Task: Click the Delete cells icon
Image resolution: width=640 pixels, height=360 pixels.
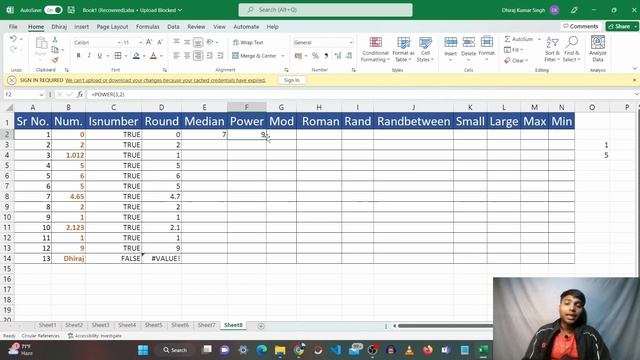Action: pyautogui.click(x=469, y=42)
